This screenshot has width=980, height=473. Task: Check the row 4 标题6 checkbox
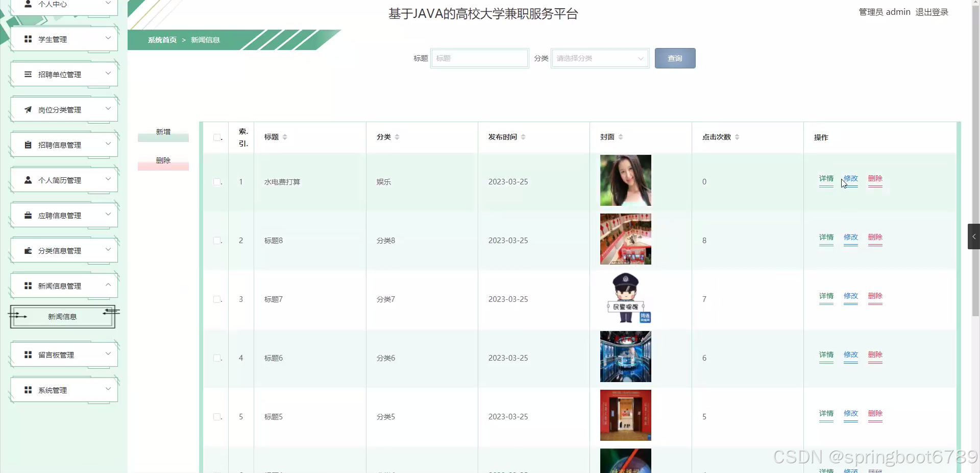[217, 358]
